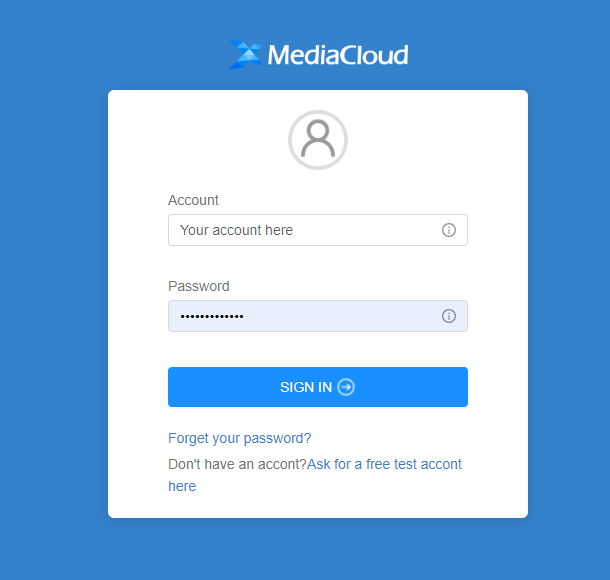Image resolution: width=610 pixels, height=580 pixels.
Task: Click the arrow circle icon beside SIGN IN
Action: pos(346,387)
